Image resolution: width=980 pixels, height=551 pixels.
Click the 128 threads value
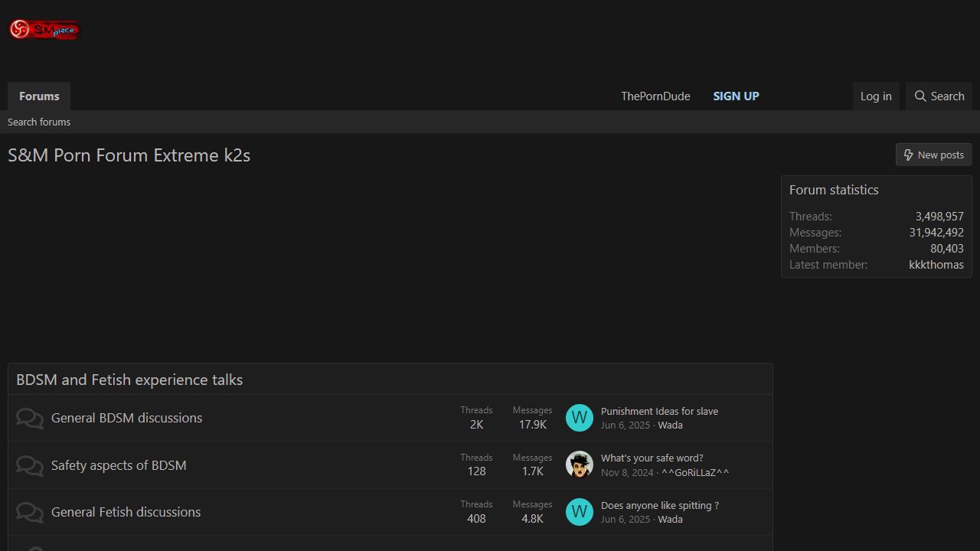[x=476, y=471]
